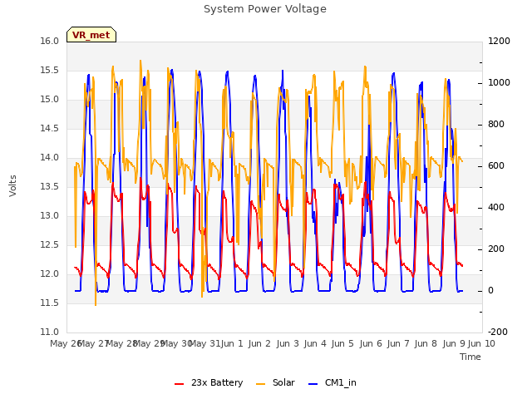Click the Jun 3 date label
This screenshot has width=532, height=399.
click(288, 343)
